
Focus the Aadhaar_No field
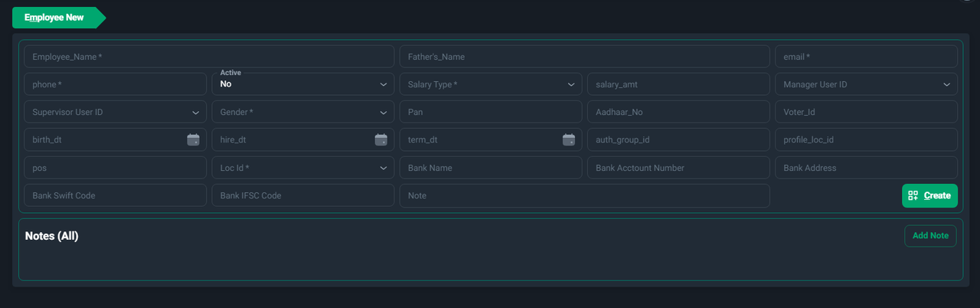click(x=678, y=112)
